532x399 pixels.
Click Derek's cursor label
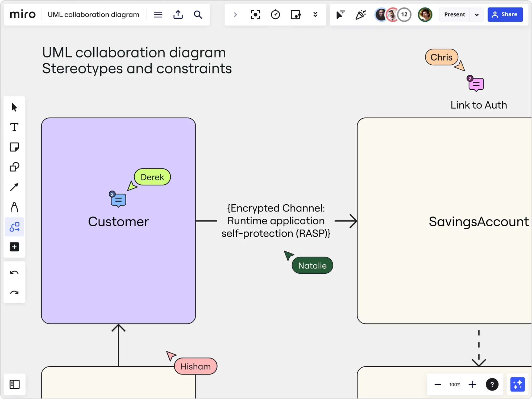pos(152,177)
